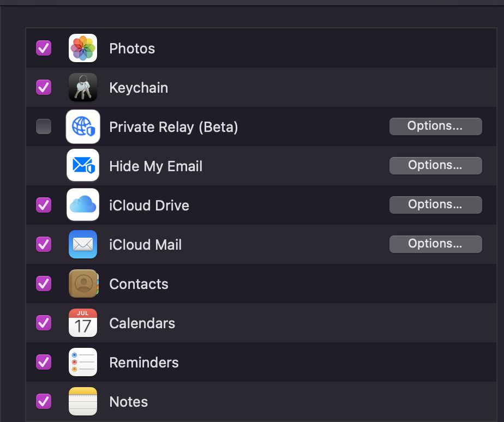Click the Photos app icon

coord(83,48)
